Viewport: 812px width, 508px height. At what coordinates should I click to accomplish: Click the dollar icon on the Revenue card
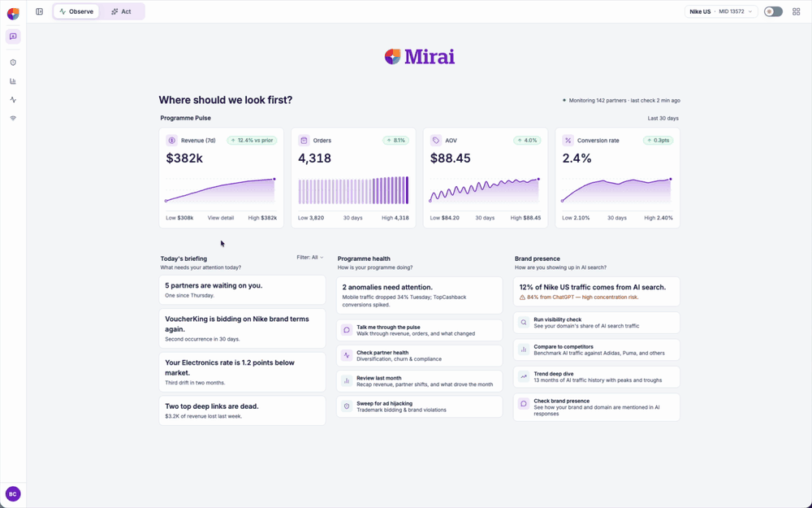tap(171, 141)
